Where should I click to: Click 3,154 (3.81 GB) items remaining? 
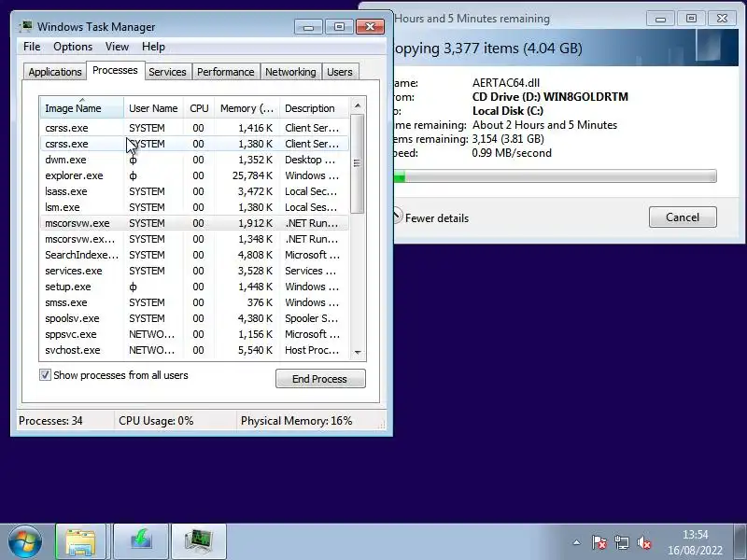pos(508,139)
